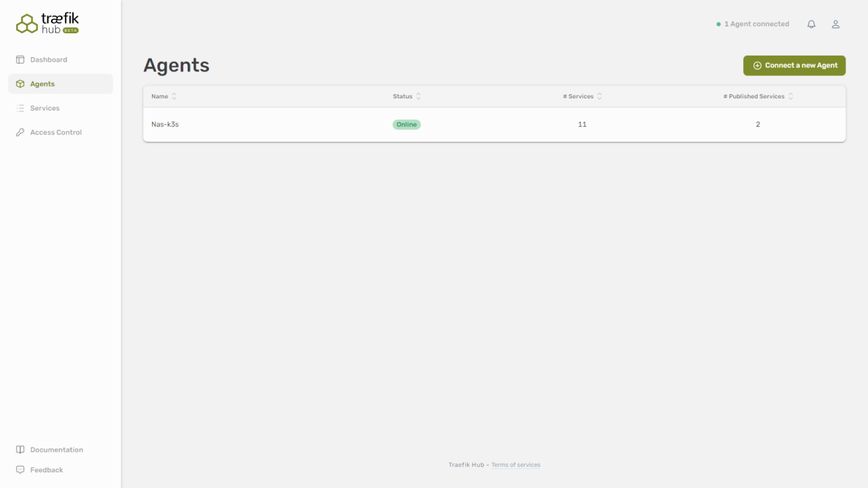This screenshot has width=868, height=488.
Task: Open Services in the sidebar
Action: click(x=60, y=109)
